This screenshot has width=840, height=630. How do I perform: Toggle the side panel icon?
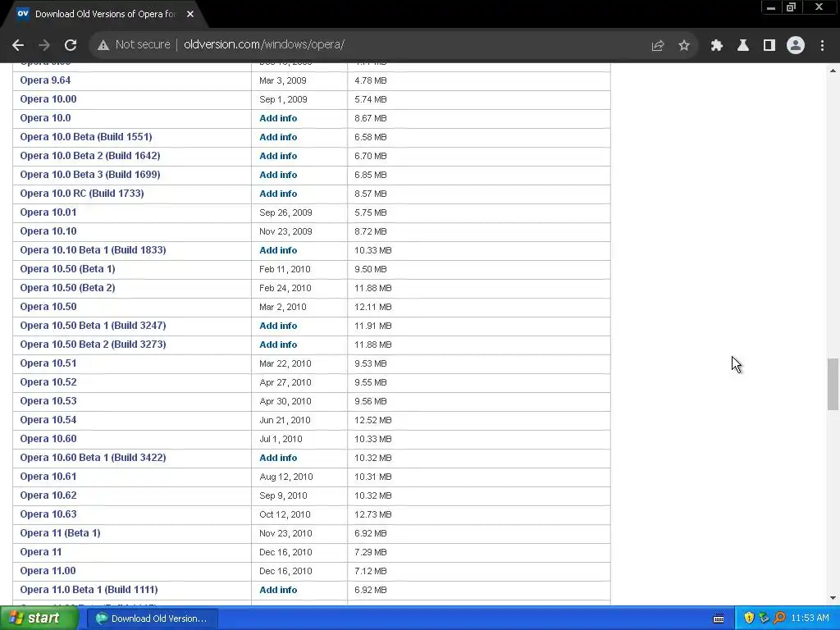(769, 46)
